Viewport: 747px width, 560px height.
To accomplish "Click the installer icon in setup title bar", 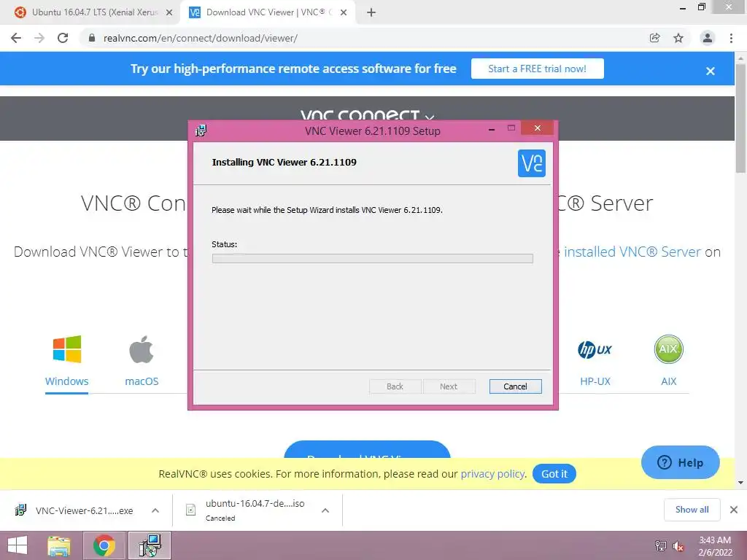I will 201,131.
